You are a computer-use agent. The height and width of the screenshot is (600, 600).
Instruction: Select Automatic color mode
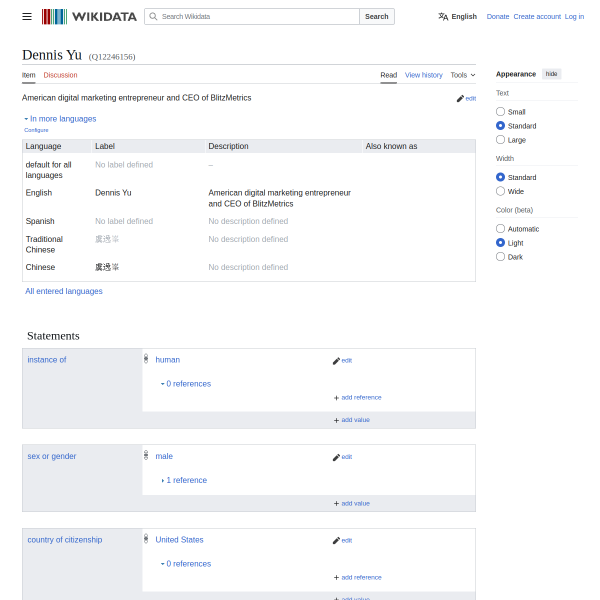500,228
